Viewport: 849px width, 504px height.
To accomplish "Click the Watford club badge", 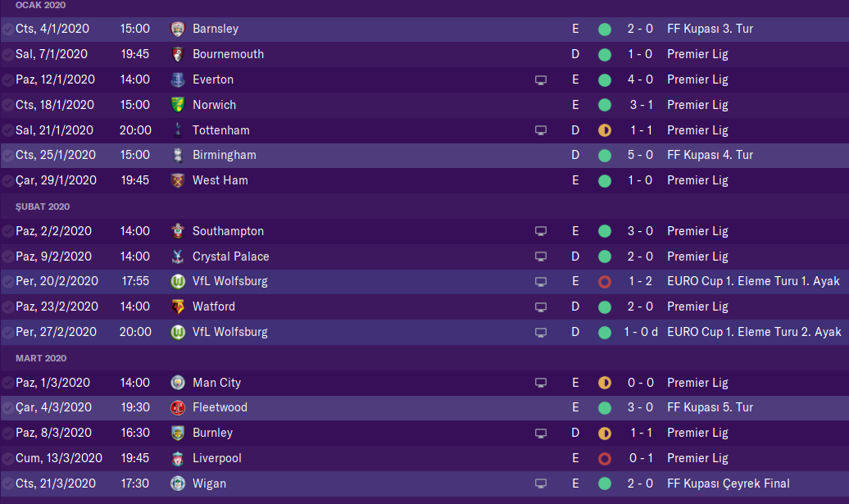I will click(x=178, y=306).
